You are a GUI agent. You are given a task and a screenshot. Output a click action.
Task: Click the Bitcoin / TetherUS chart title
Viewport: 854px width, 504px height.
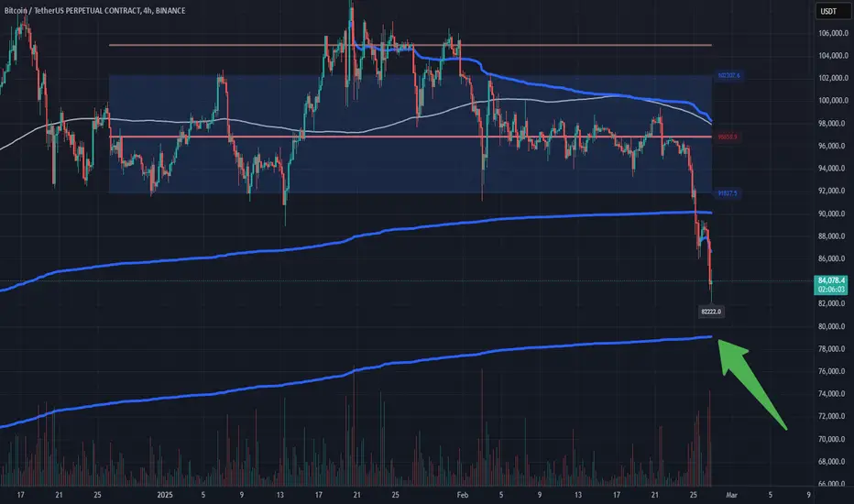72,10
